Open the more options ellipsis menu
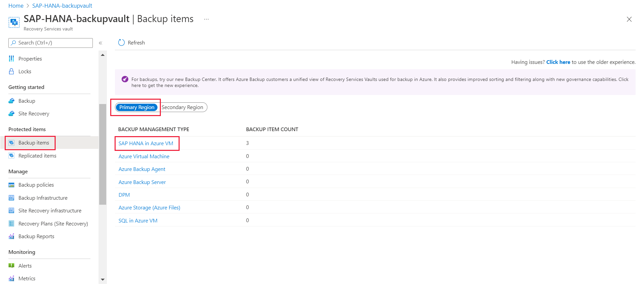 [x=206, y=19]
